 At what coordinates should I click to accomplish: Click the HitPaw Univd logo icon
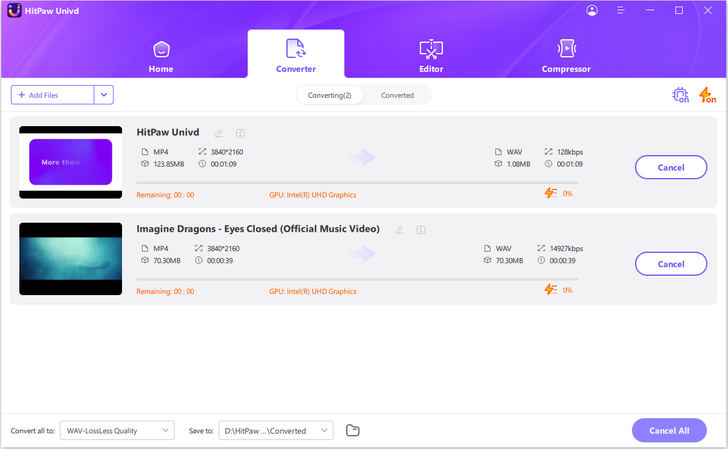[x=14, y=10]
